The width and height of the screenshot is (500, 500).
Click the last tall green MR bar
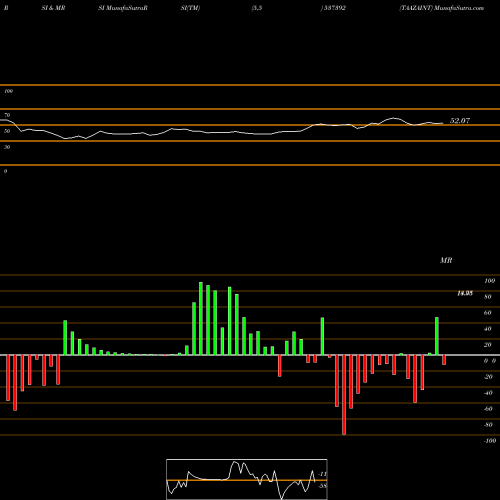coord(437,336)
